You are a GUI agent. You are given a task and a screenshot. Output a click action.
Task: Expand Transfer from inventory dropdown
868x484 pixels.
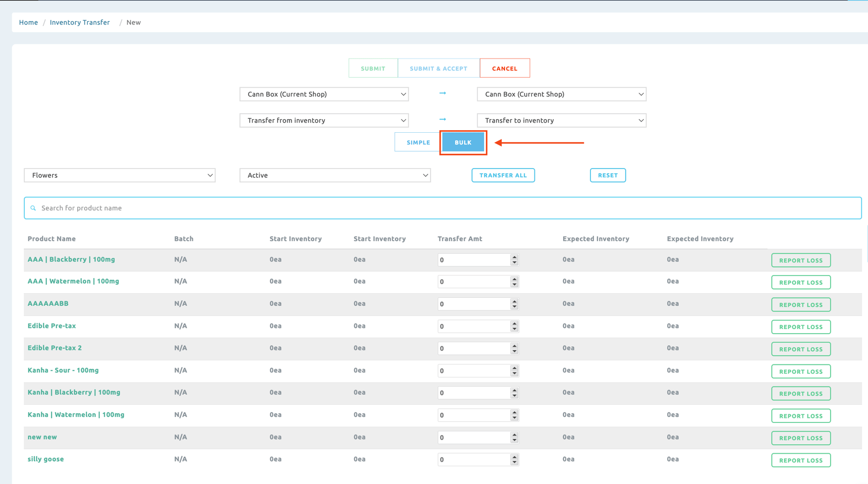[x=324, y=121]
